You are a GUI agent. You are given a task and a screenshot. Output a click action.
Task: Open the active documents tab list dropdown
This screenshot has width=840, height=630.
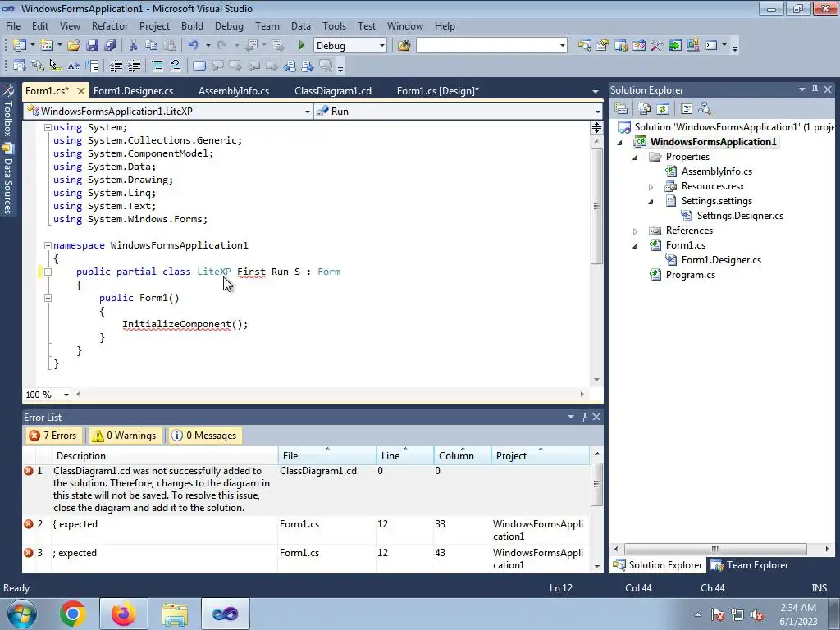596,92
